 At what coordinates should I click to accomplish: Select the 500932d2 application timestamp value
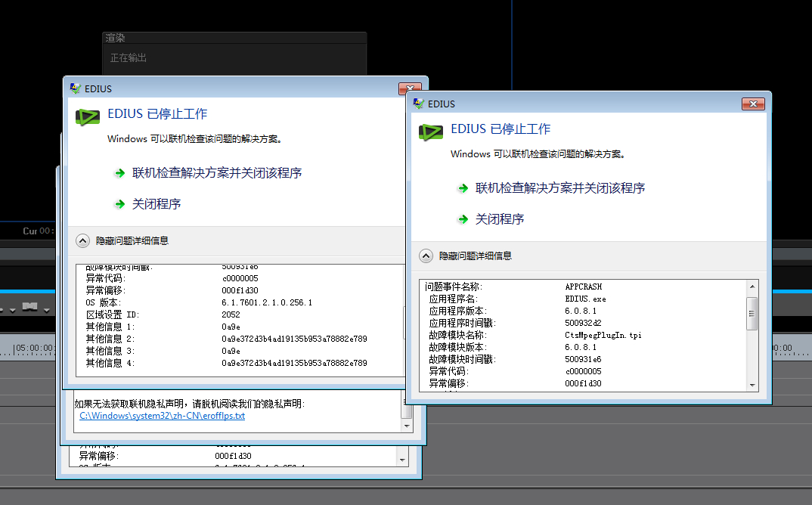pyautogui.click(x=583, y=324)
